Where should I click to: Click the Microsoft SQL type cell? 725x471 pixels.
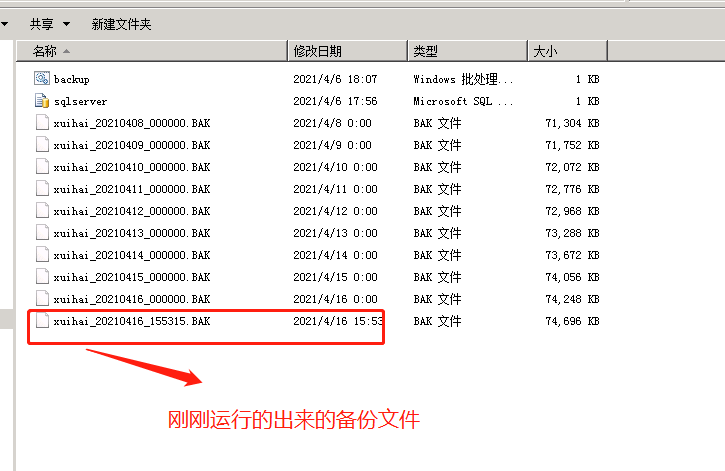click(463, 101)
